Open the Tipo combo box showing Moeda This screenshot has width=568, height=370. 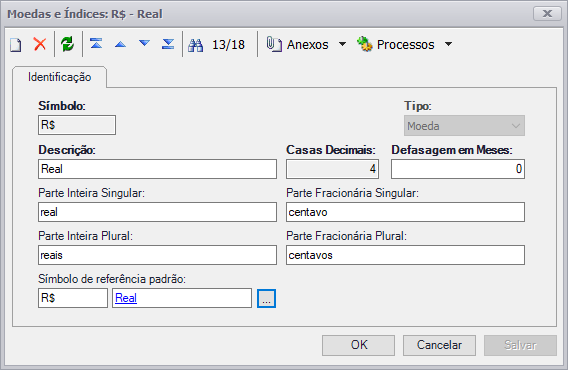pyautogui.click(x=464, y=126)
